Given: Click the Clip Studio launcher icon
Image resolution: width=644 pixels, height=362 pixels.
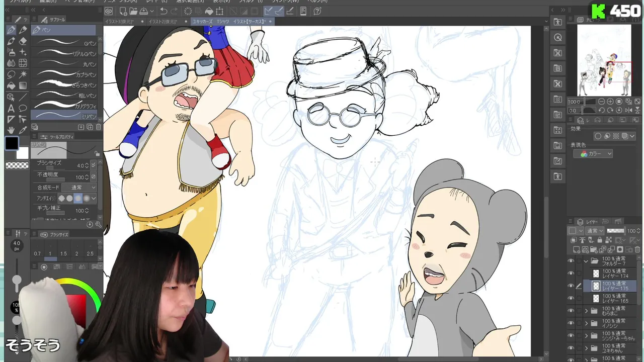Looking at the screenshot, I should tap(109, 11).
